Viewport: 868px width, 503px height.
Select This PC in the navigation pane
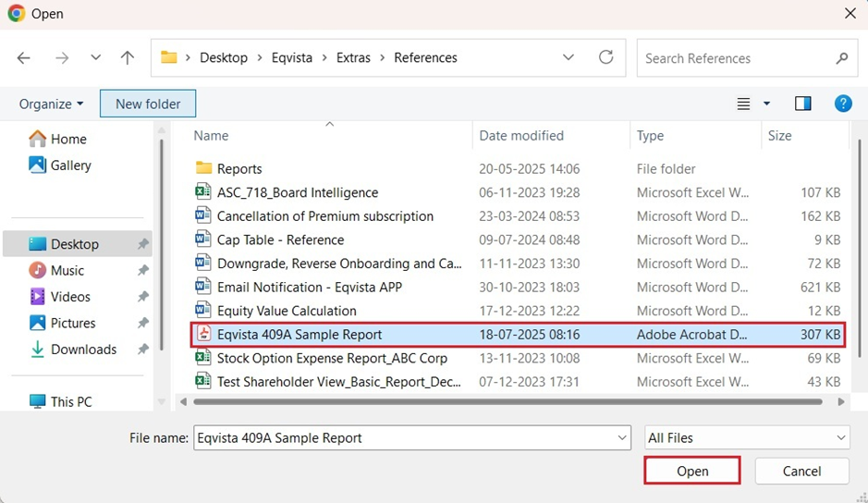coord(60,401)
